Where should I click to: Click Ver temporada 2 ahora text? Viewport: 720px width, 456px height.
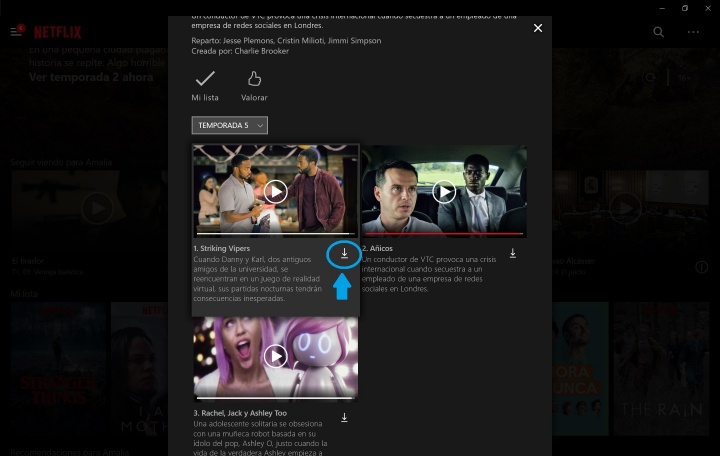(x=91, y=77)
